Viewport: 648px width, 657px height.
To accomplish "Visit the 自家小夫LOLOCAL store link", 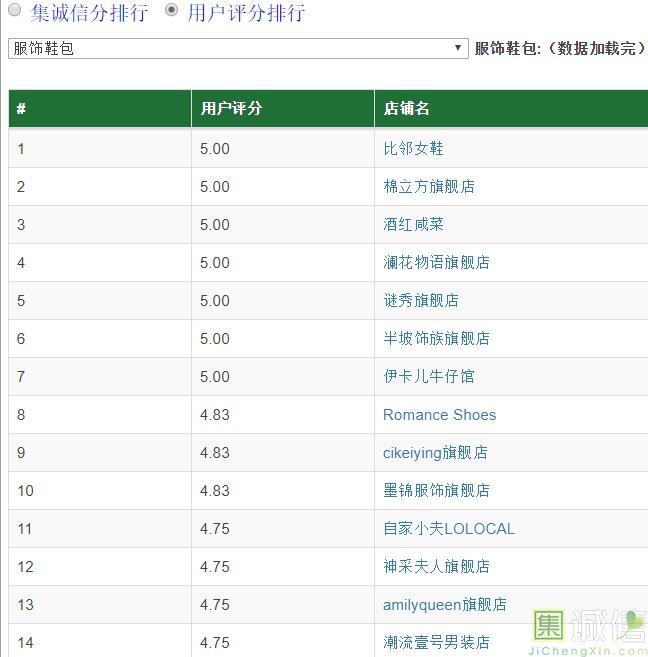I will coord(448,528).
